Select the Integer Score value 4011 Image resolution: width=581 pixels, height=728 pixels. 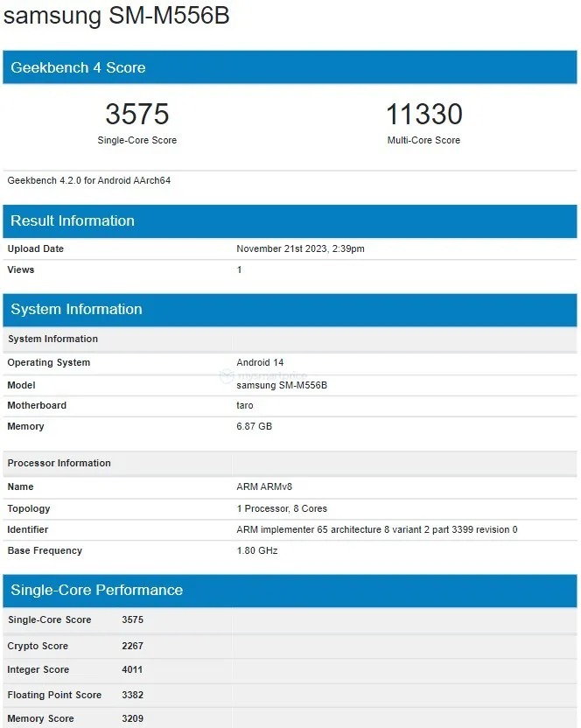132,669
